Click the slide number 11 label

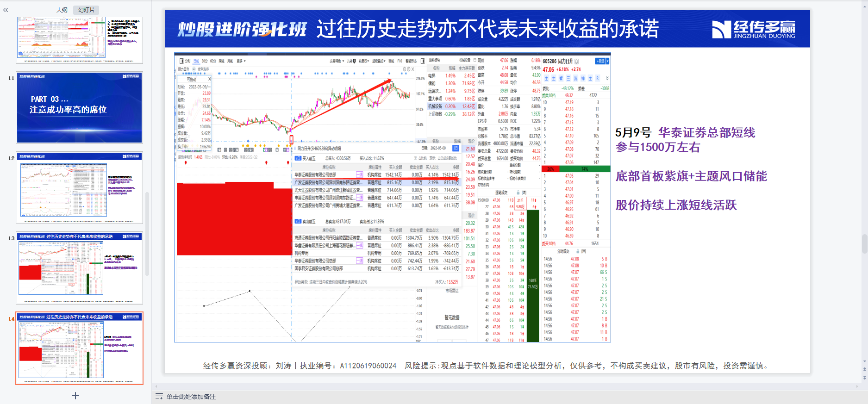pos(11,78)
